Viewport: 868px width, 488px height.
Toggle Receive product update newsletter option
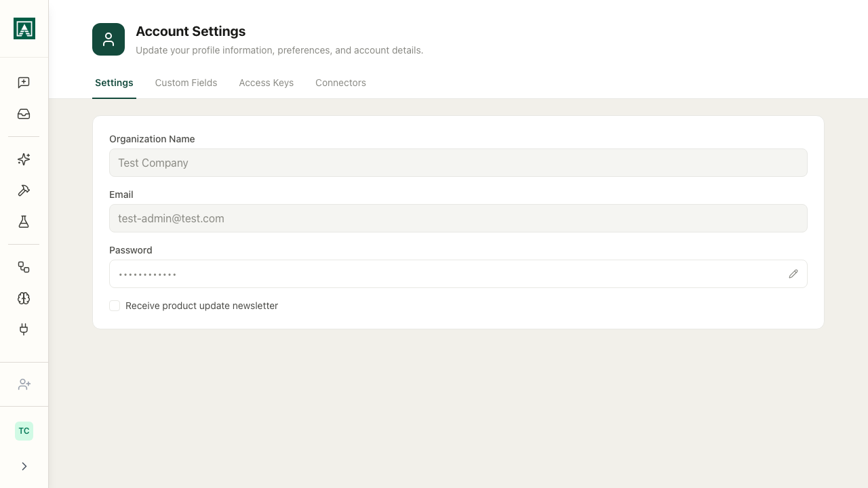[x=115, y=306]
